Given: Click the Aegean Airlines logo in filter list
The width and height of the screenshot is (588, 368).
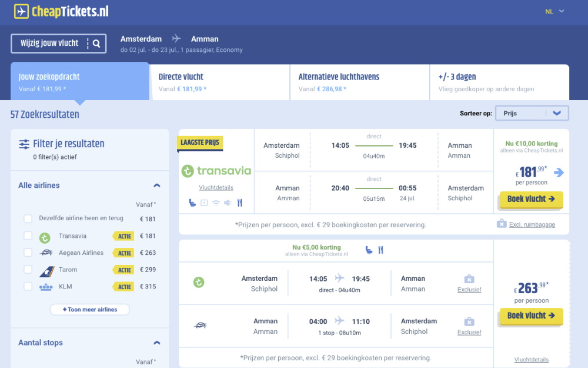Looking at the screenshot, I should (46, 253).
